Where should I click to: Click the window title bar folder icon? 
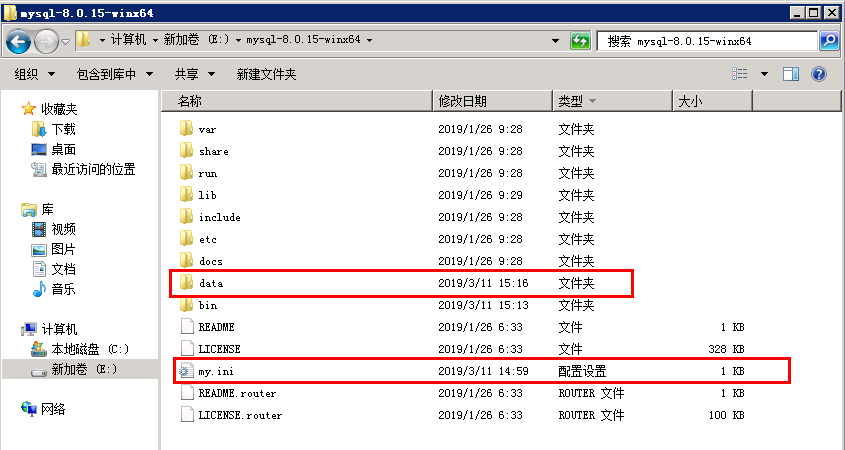click(x=10, y=12)
